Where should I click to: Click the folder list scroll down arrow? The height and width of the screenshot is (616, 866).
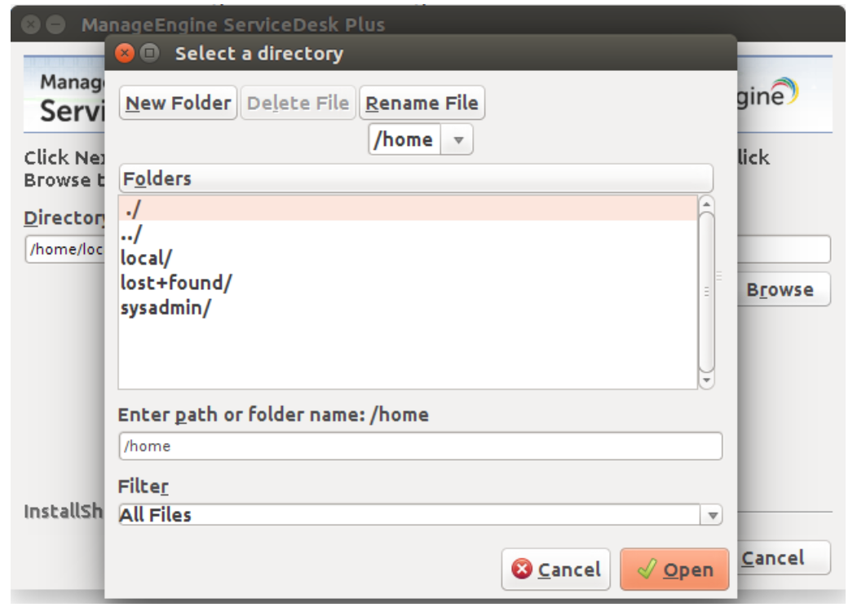[706, 380]
